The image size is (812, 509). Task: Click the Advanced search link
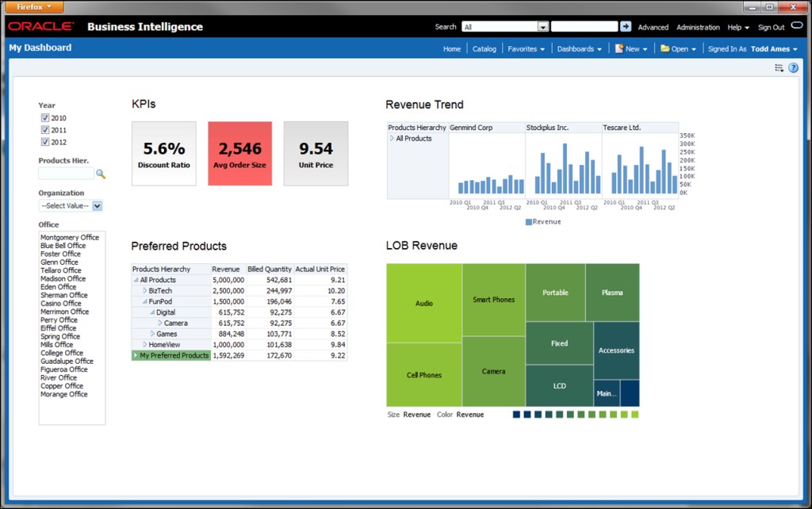(653, 27)
